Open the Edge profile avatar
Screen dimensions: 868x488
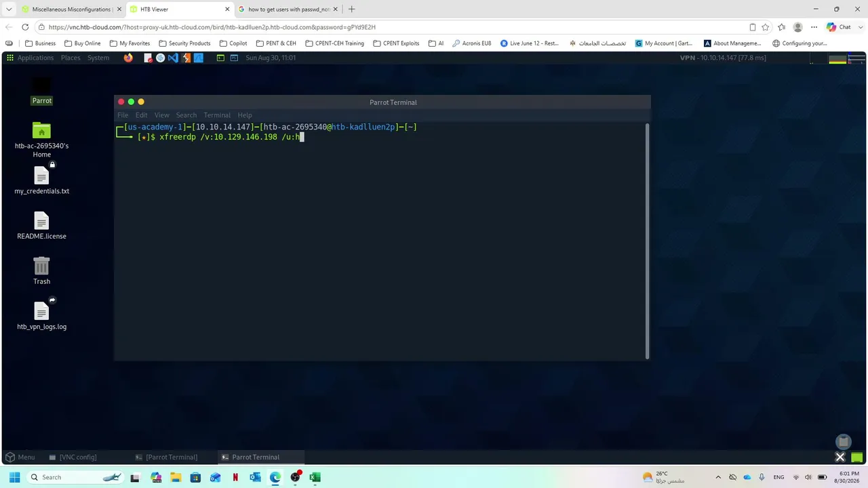[x=798, y=27]
